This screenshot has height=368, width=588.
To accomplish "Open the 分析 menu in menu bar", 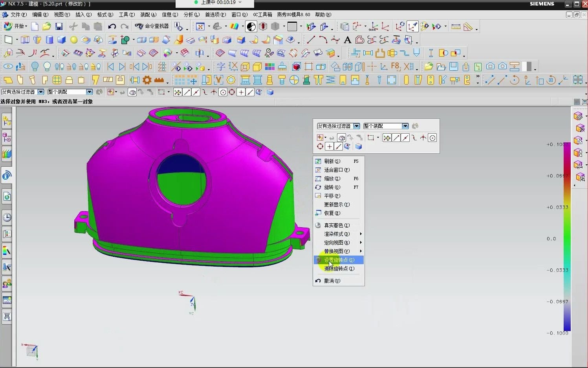I will pyautogui.click(x=191, y=15).
